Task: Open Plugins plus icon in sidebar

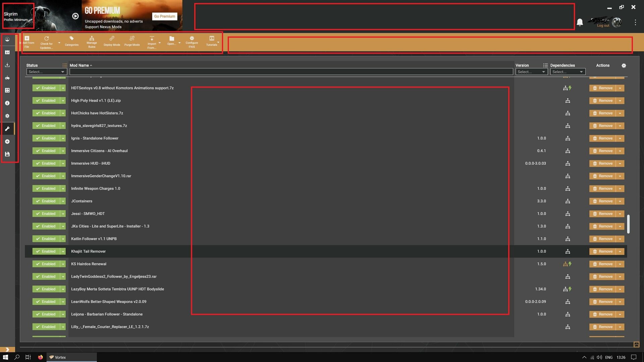Action: (x=7, y=141)
